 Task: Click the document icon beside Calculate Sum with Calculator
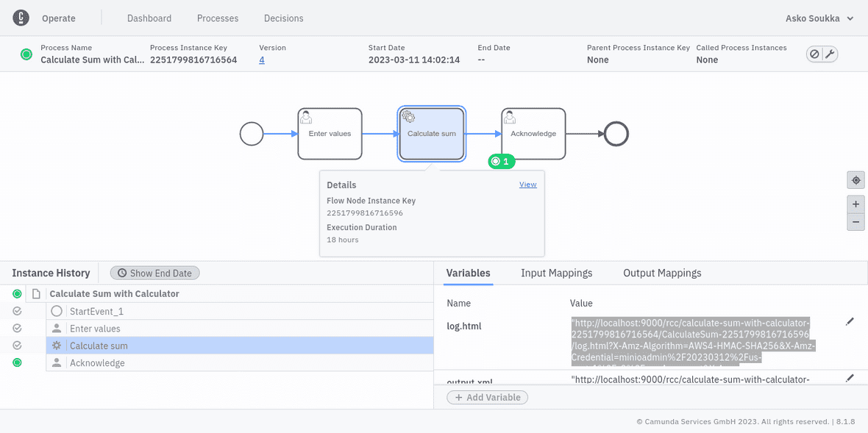pos(36,293)
